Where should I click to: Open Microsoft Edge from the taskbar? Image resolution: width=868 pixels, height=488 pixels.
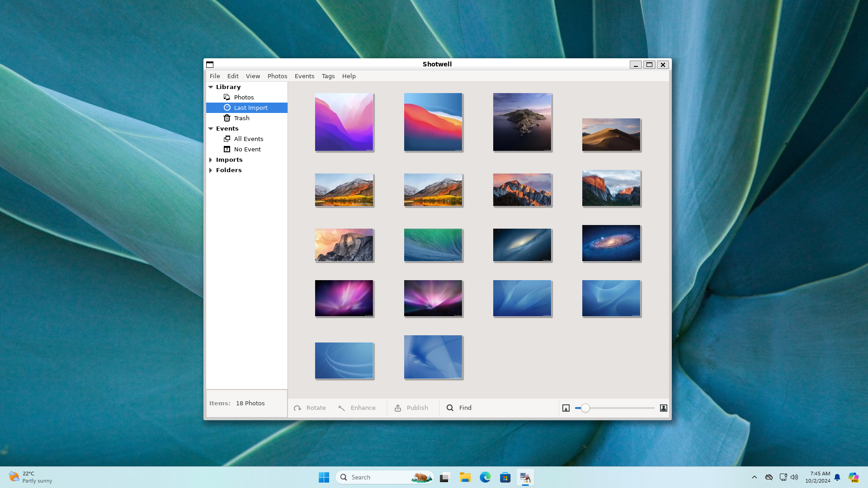click(485, 477)
